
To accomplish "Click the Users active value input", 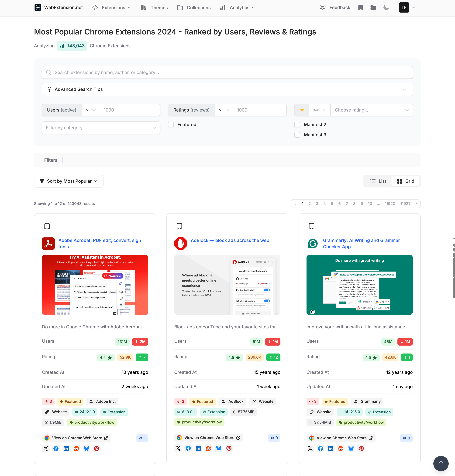I will click(x=130, y=110).
